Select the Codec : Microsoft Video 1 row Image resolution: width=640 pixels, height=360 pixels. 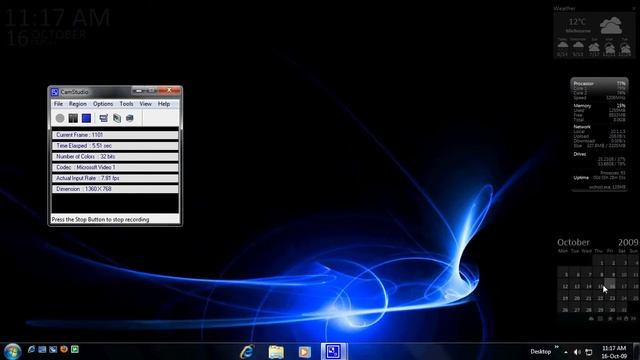click(x=115, y=167)
